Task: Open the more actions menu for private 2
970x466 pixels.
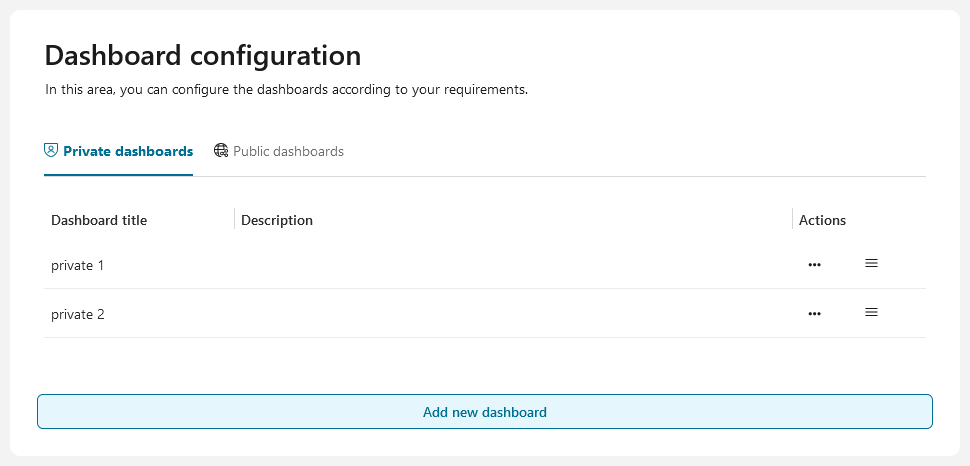Action: pyautogui.click(x=814, y=314)
